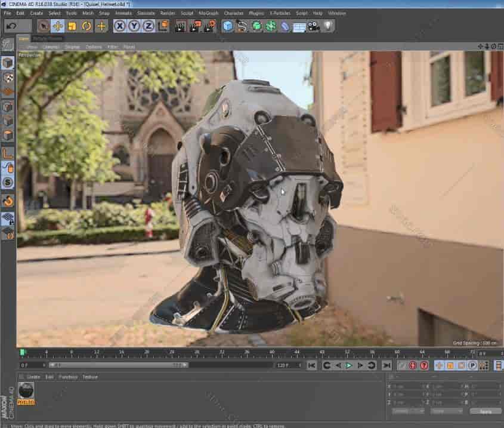Open the Filter menu in the viewport
The image size is (504, 428).
pos(113,47)
